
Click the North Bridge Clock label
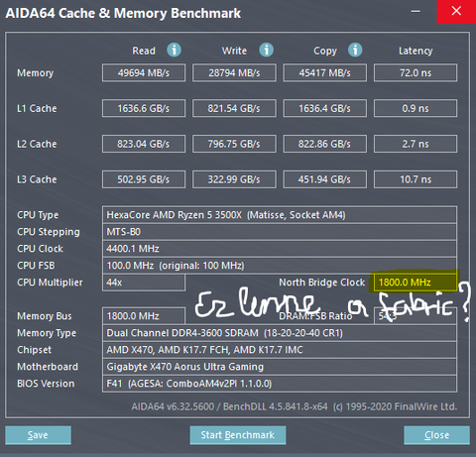pyautogui.click(x=322, y=283)
